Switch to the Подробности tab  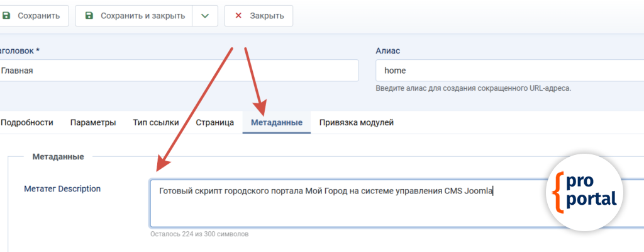pyautogui.click(x=27, y=123)
